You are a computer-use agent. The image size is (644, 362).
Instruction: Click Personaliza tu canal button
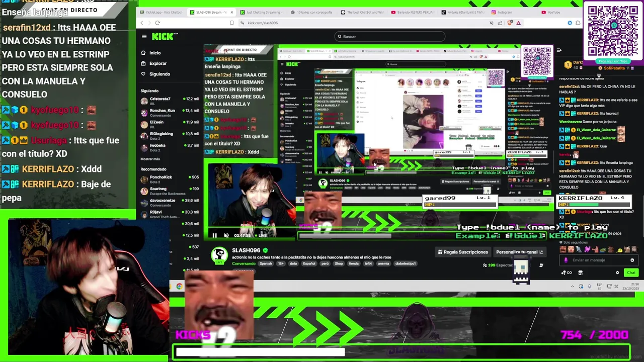[x=519, y=252]
